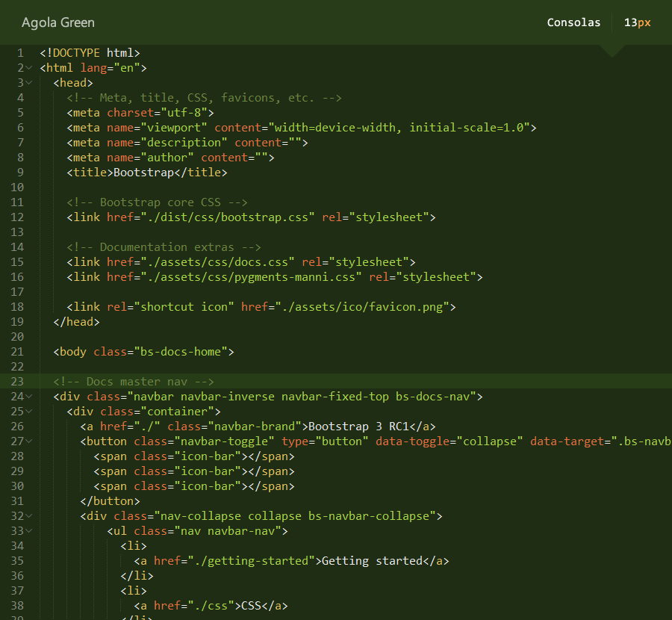Click the 'Getting started' anchor text
This screenshot has height=620, width=672.
pos(372,561)
